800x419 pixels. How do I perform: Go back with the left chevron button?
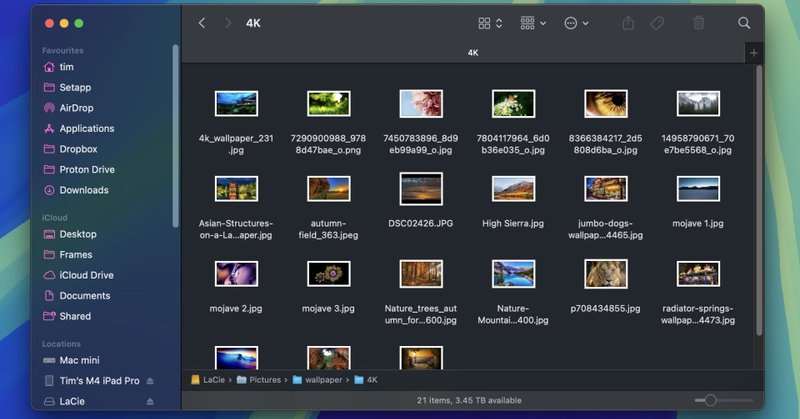click(202, 23)
